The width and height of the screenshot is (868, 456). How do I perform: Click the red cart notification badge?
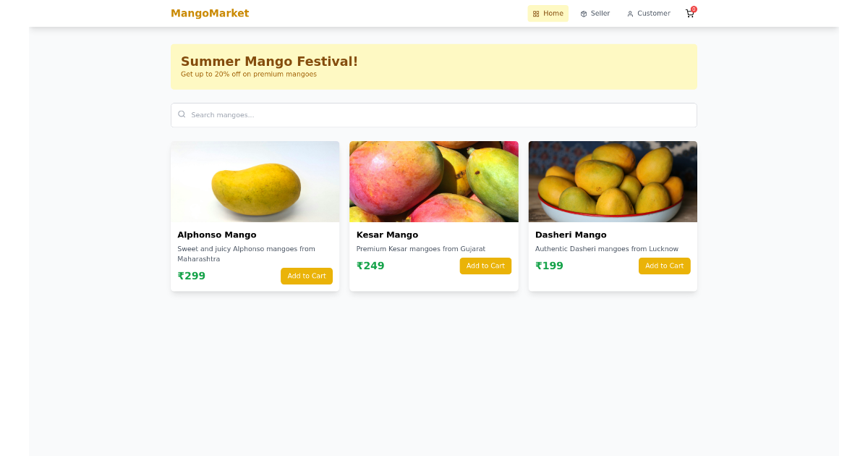(x=694, y=8)
